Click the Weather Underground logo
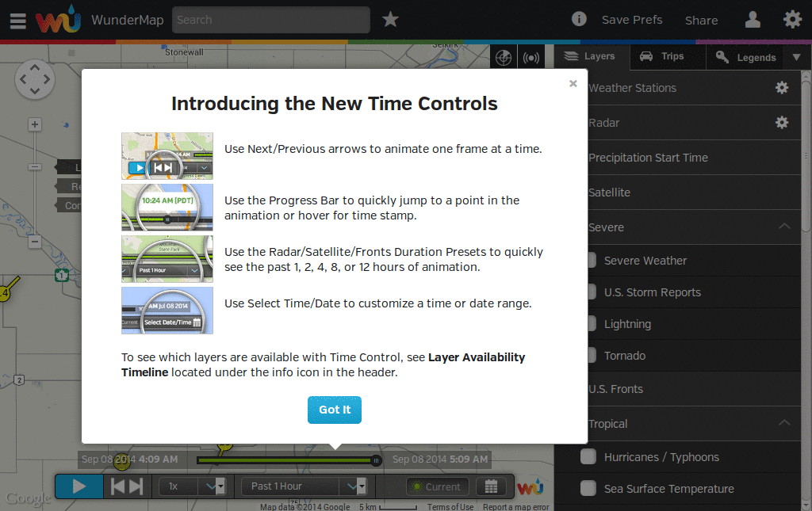 (x=58, y=19)
